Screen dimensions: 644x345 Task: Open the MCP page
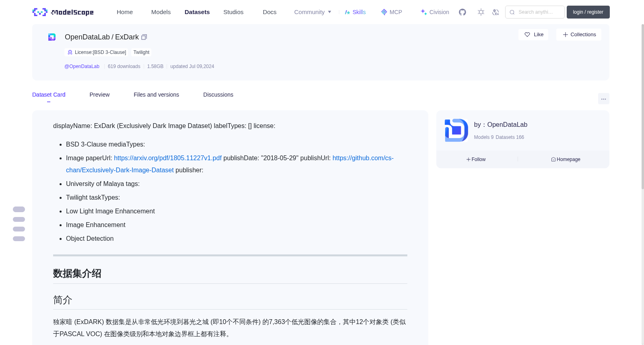click(391, 12)
